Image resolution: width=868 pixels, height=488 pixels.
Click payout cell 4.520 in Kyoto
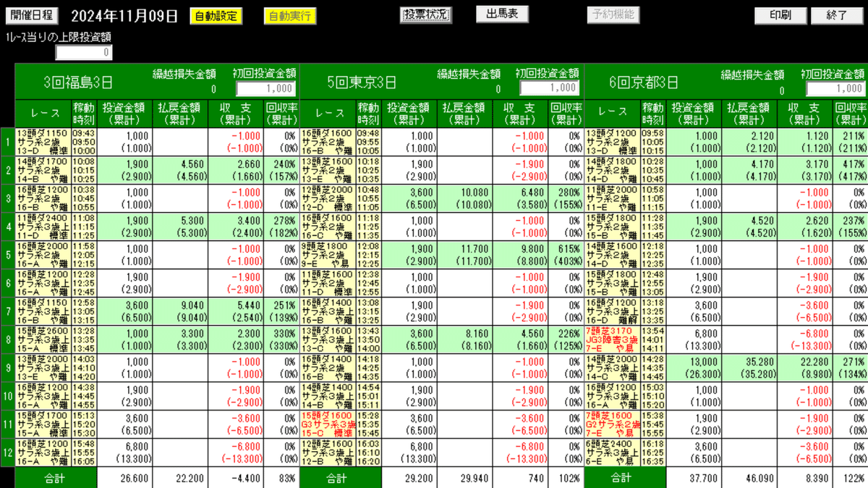750,226
